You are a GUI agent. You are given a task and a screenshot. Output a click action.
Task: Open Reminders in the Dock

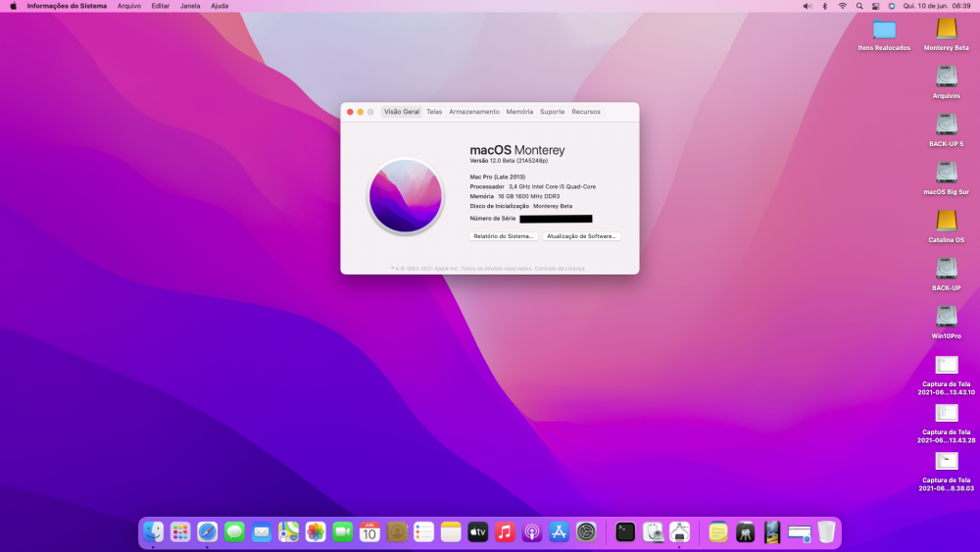(423, 532)
